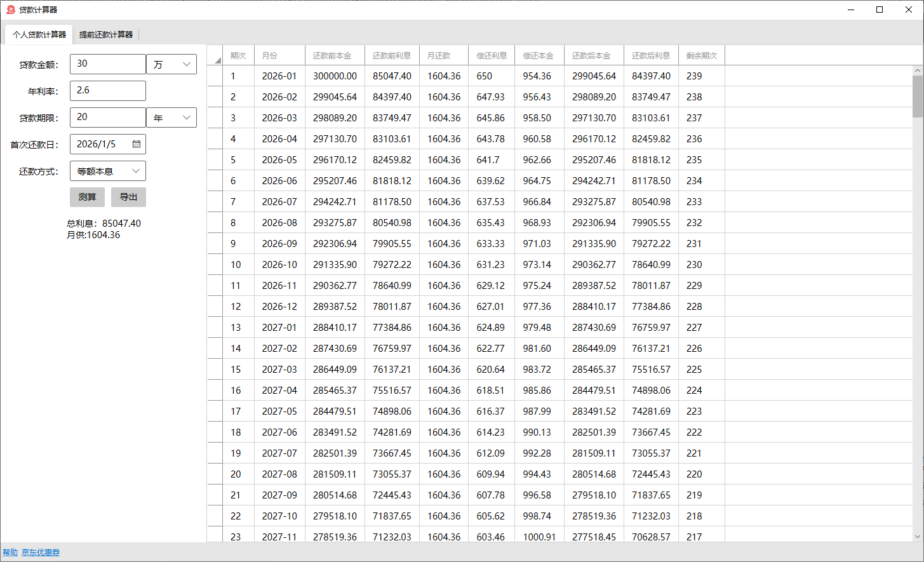Click interest cell 637.53
This screenshot has height=562, width=924.
[x=492, y=201]
